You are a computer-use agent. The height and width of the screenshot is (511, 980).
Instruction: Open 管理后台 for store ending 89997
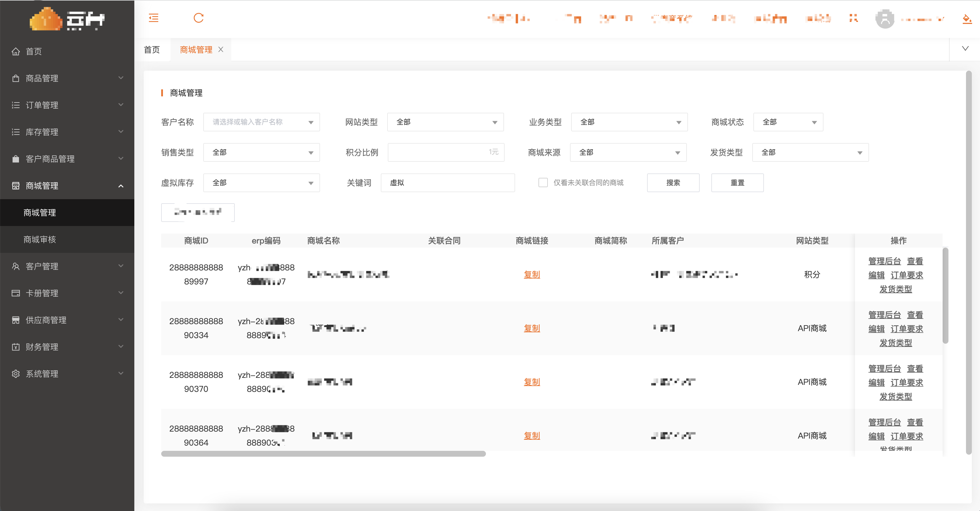point(885,261)
